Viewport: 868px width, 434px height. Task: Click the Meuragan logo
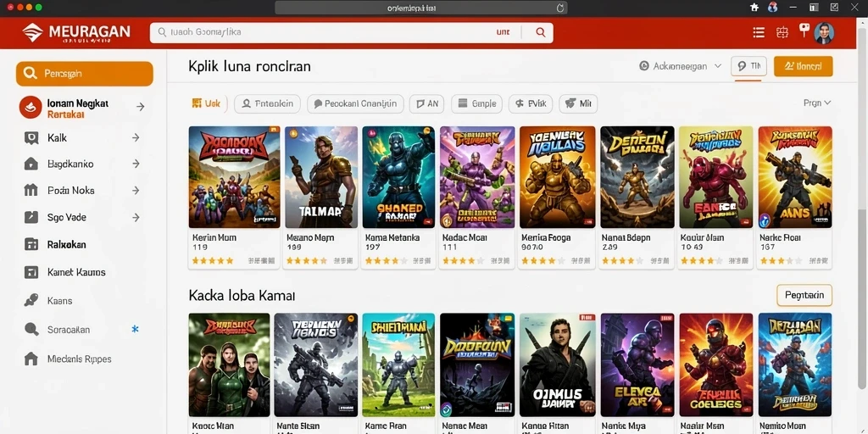(76, 33)
